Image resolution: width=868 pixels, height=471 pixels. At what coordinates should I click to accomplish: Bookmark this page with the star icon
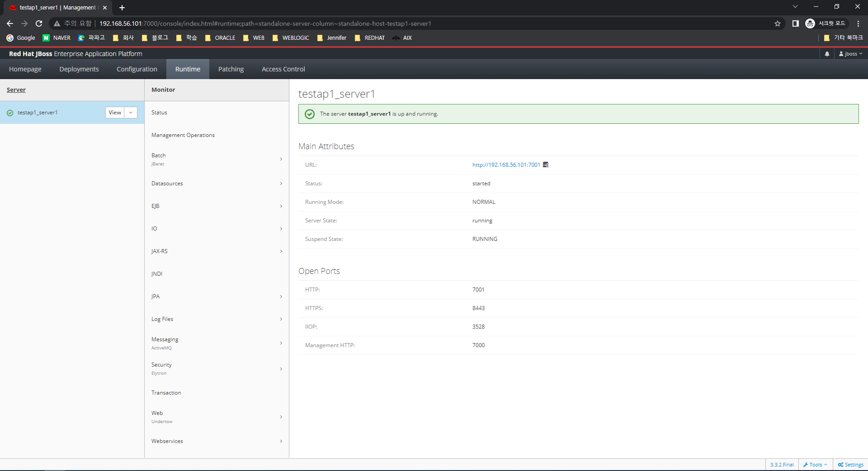[778, 24]
